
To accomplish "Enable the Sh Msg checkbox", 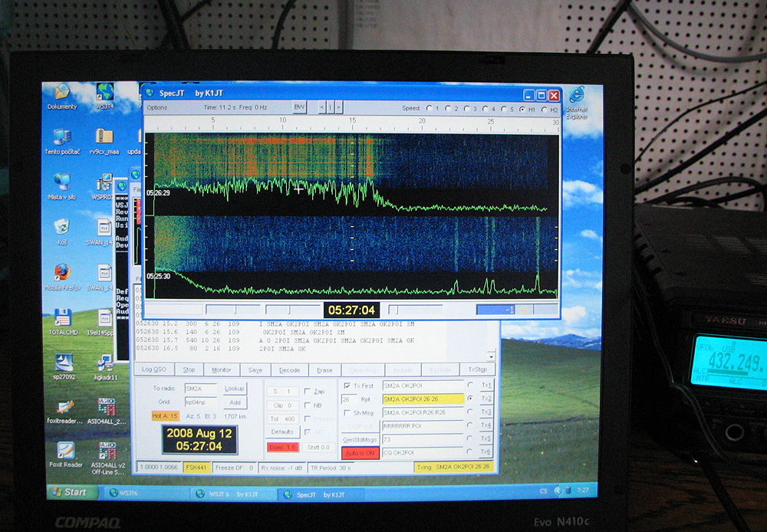I will pyautogui.click(x=347, y=412).
